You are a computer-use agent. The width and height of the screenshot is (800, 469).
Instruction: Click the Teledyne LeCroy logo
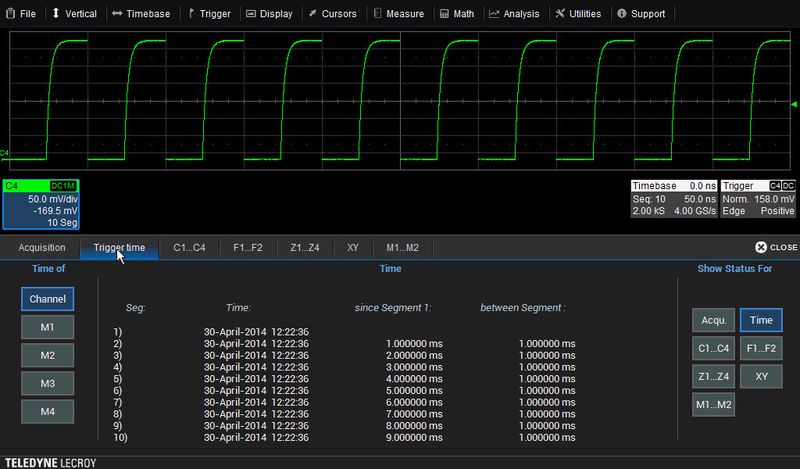pyautogui.click(x=51, y=463)
